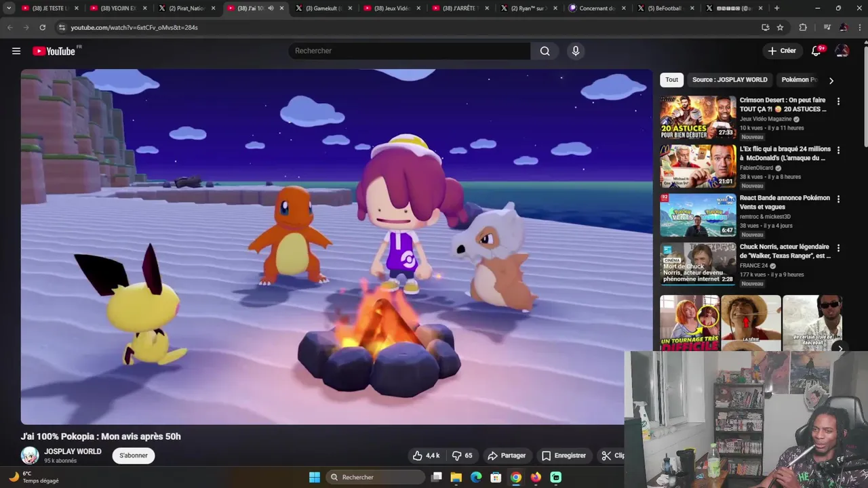Open options for the Chuck Norris video

(838, 248)
